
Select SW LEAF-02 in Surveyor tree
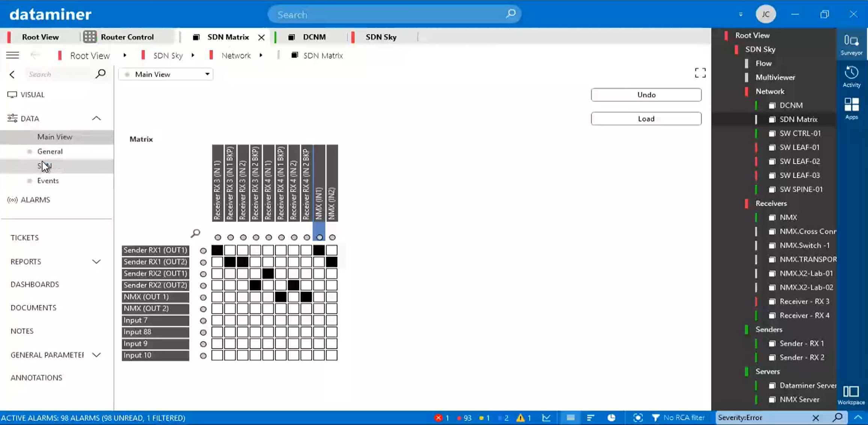(x=800, y=161)
